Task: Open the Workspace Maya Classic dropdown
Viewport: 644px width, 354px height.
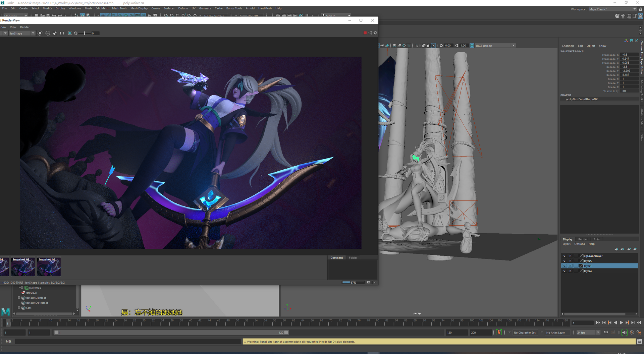Action: pos(612,9)
